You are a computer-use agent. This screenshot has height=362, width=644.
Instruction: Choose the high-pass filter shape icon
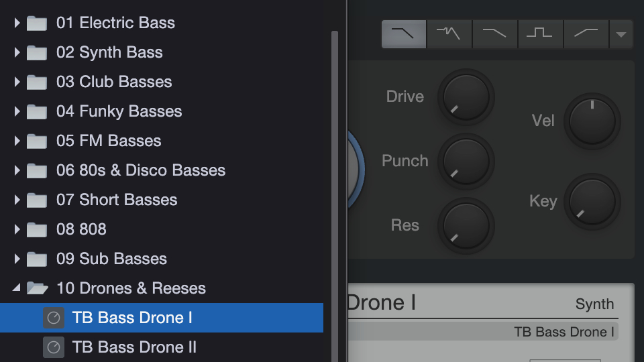586,34
